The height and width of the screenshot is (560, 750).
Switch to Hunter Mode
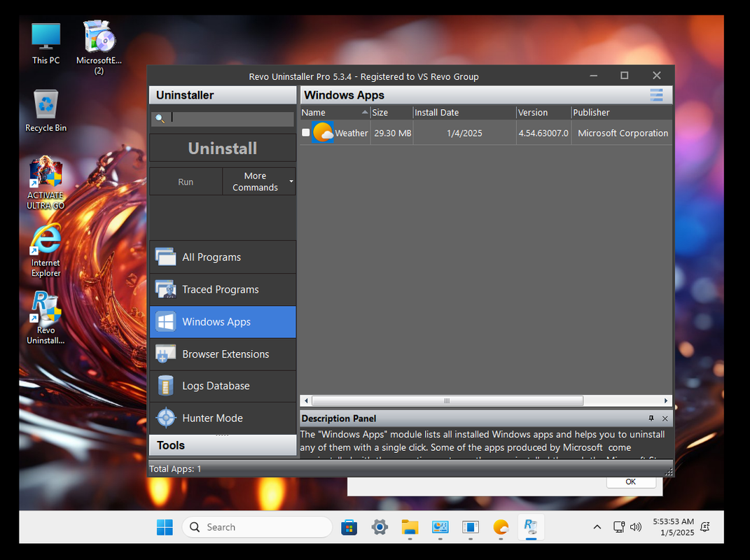click(223, 418)
